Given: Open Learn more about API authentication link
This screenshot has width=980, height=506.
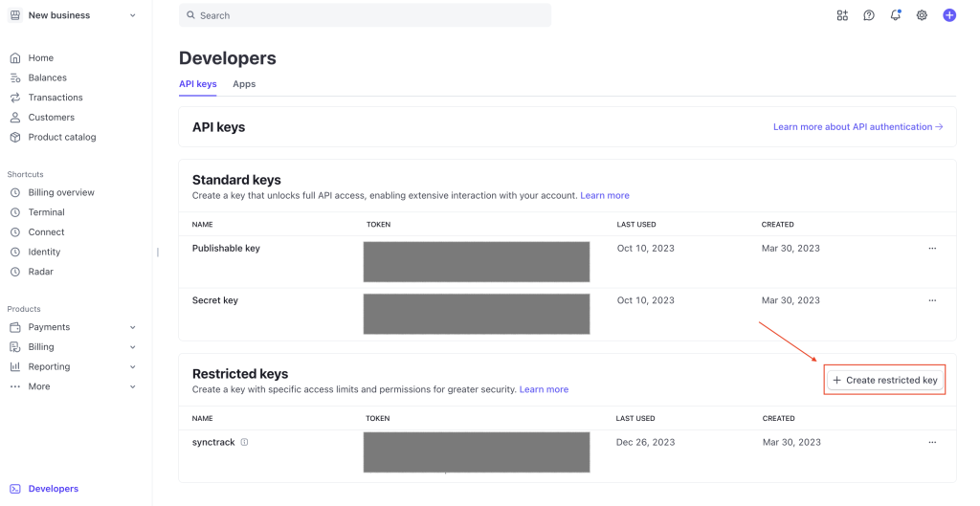Looking at the screenshot, I should [x=857, y=126].
